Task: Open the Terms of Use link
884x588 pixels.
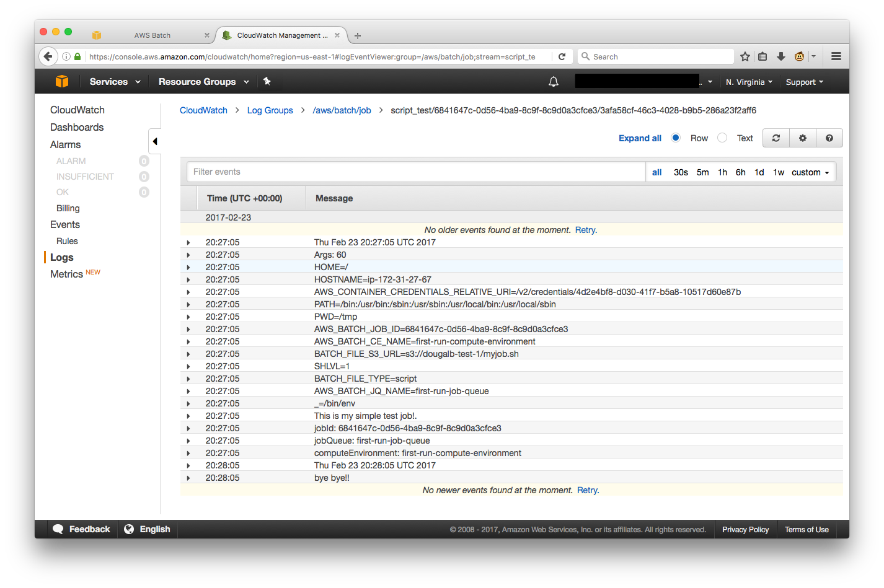Action: pos(807,530)
